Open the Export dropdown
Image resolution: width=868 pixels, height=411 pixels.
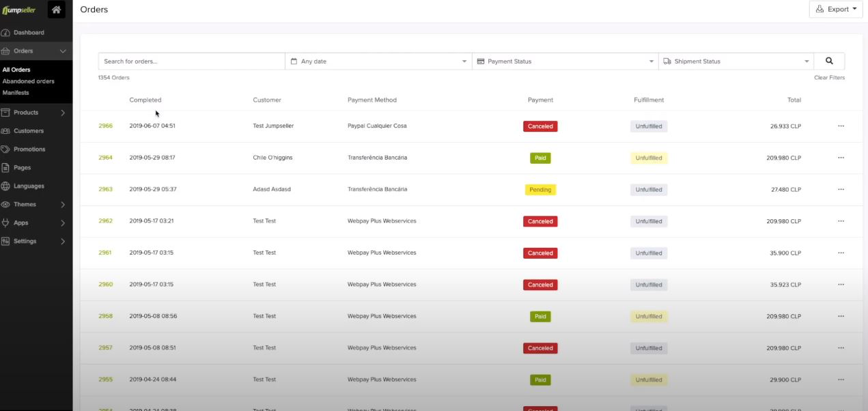point(837,10)
